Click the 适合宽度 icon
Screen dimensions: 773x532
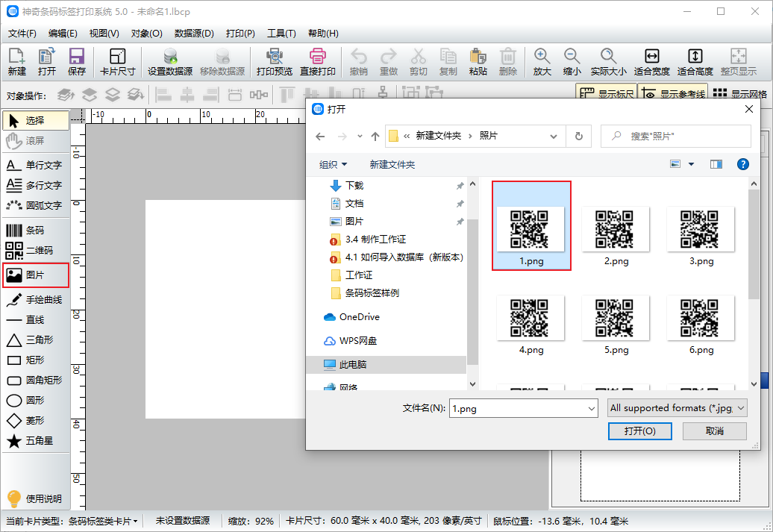[x=651, y=62]
